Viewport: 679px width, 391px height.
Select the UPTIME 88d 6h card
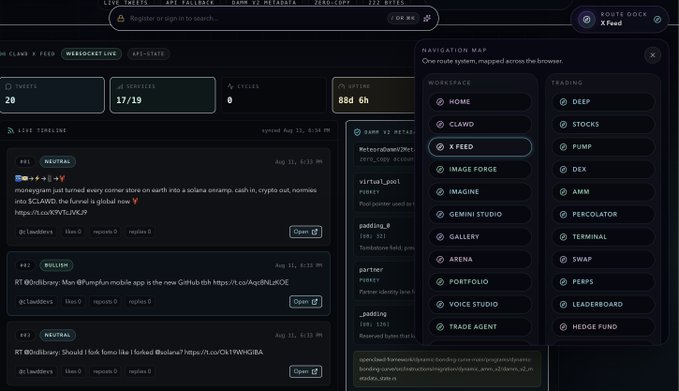pyautogui.click(x=374, y=95)
